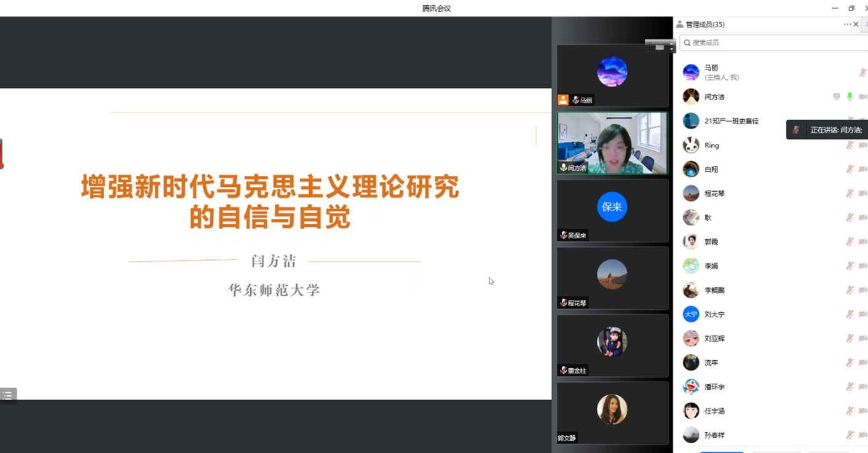Click 潘环宇's Doraemon avatar
868x453 pixels.
pyautogui.click(x=691, y=387)
